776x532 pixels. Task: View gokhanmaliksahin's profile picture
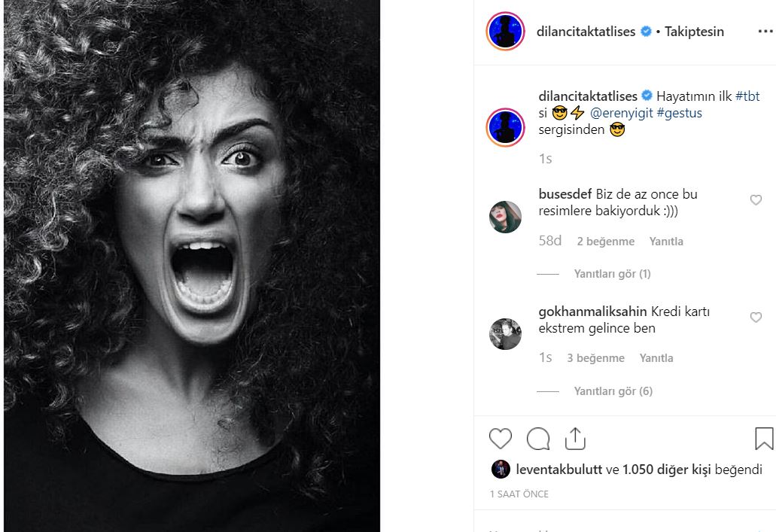(506, 334)
